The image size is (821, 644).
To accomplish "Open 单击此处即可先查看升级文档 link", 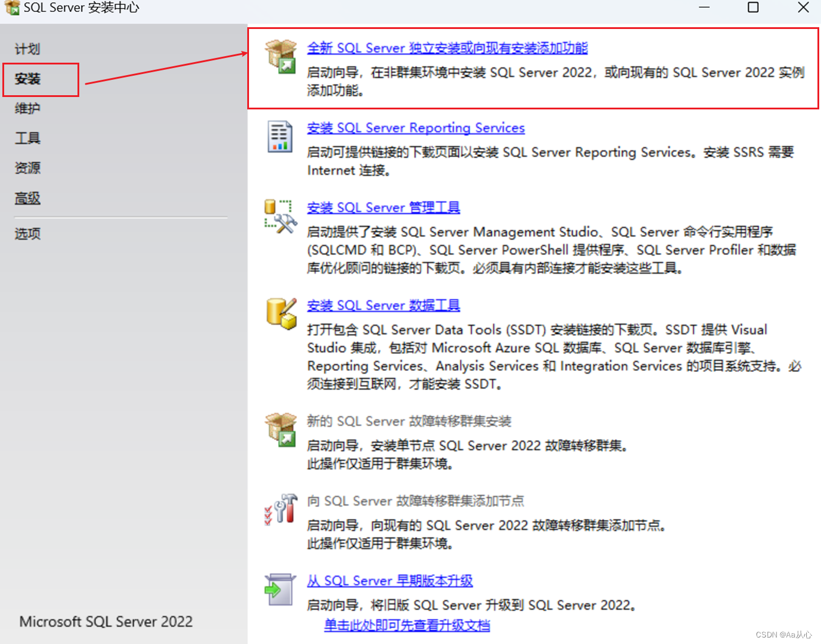I will [407, 625].
